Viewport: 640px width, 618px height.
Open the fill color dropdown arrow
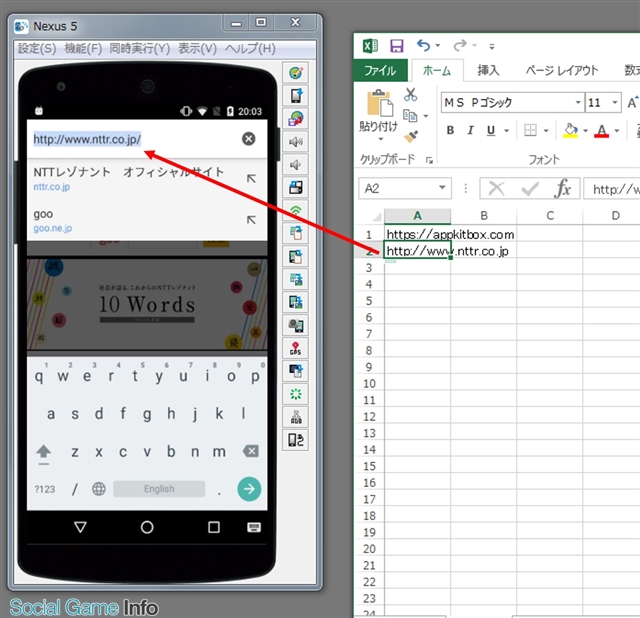click(x=585, y=131)
